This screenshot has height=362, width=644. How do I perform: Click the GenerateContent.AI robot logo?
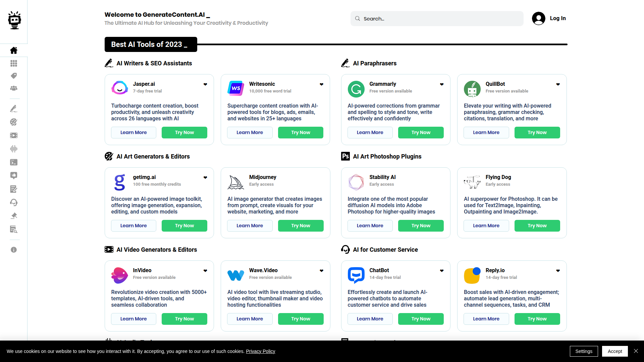(x=14, y=20)
